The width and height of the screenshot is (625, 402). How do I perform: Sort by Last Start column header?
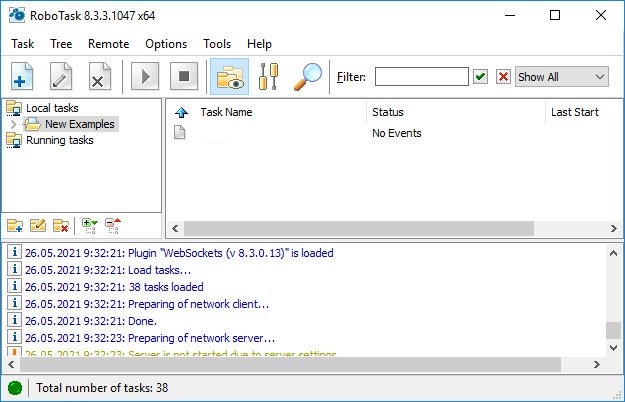click(574, 112)
